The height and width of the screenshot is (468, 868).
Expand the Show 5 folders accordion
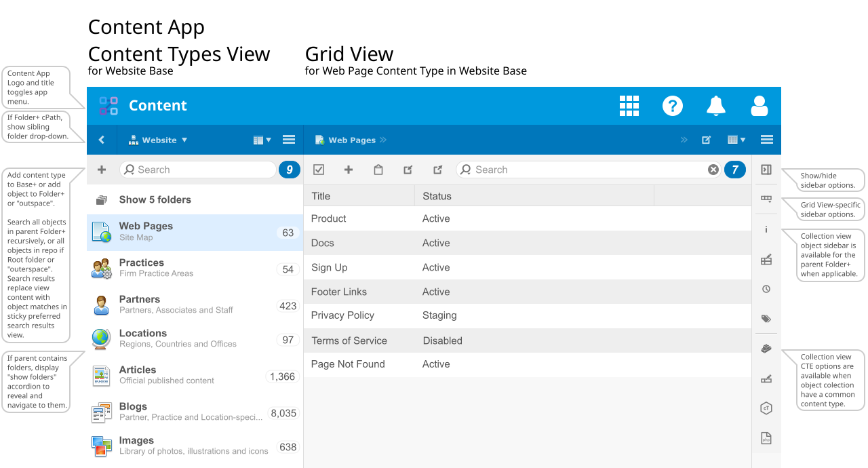point(155,199)
